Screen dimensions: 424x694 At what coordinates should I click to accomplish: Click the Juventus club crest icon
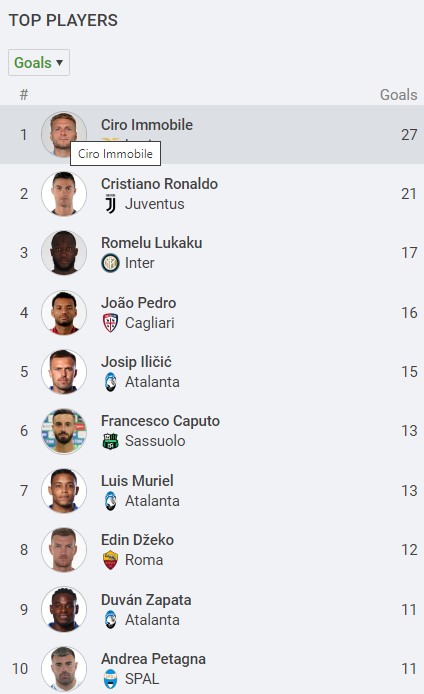click(x=110, y=204)
